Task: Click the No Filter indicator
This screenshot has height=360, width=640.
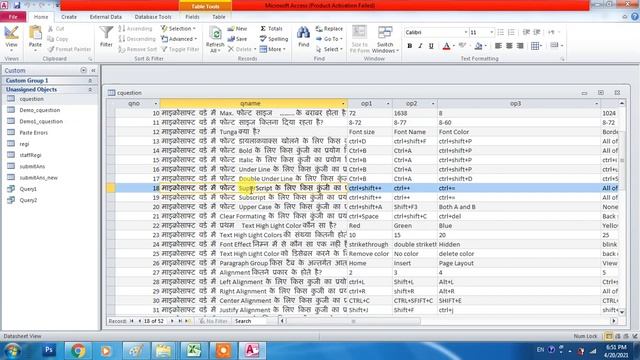Action: (x=213, y=321)
